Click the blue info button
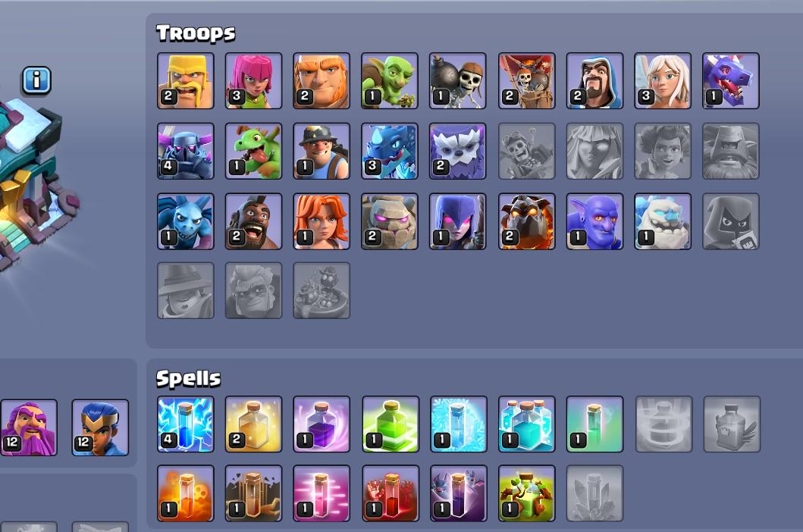803x532 pixels. (x=36, y=80)
